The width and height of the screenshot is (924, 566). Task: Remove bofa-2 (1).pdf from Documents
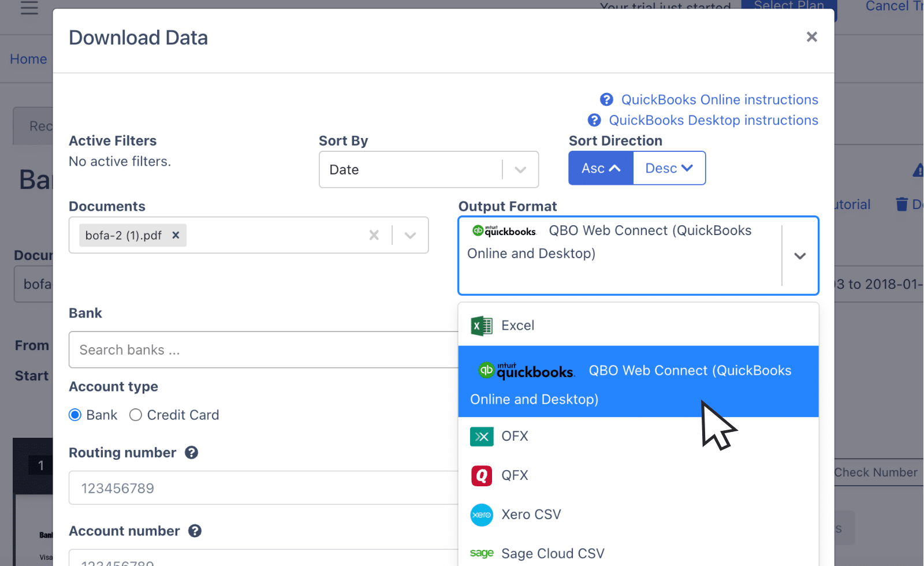(x=176, y=235)
